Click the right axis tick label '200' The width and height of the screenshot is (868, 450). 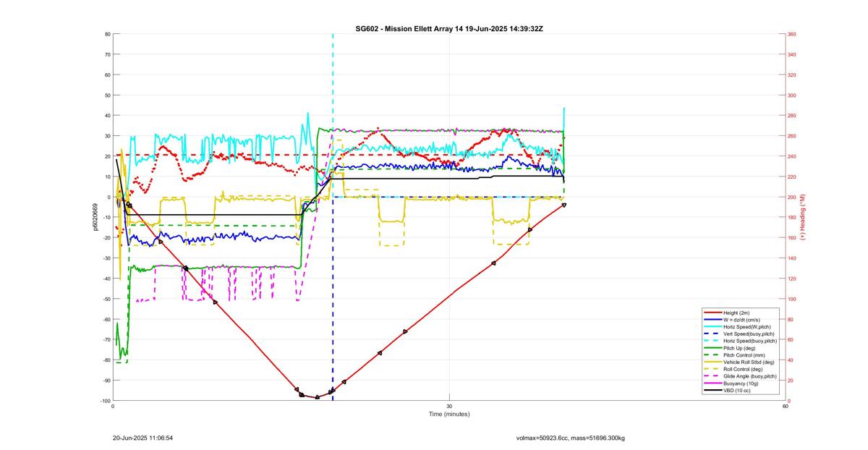(x=792, y=197)
